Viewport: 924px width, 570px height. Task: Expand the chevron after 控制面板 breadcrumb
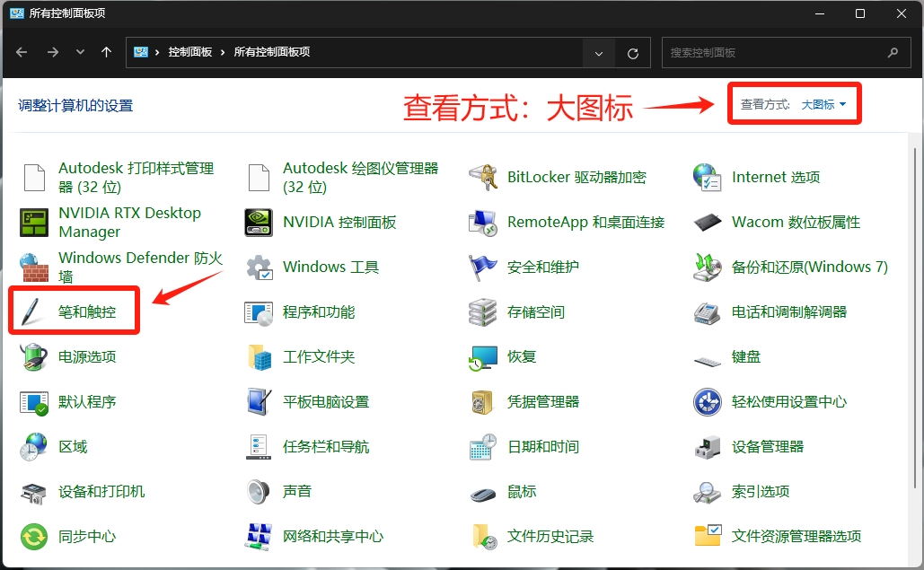[x=223, y=52]
